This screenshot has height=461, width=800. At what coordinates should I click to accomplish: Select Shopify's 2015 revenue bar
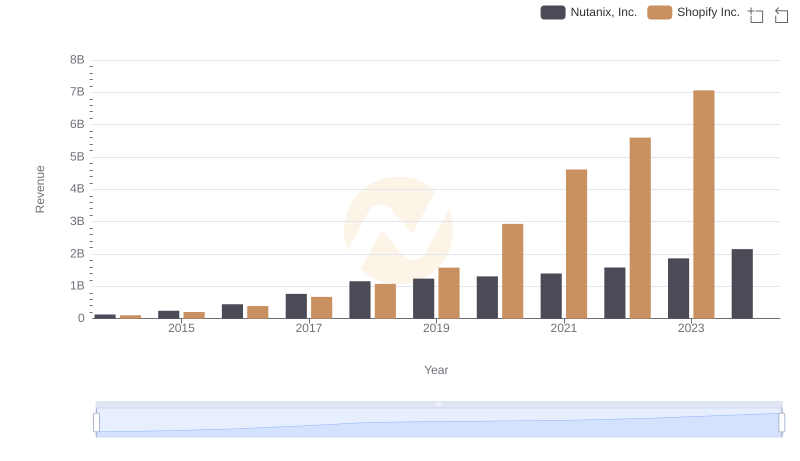(x=194, y=315)
